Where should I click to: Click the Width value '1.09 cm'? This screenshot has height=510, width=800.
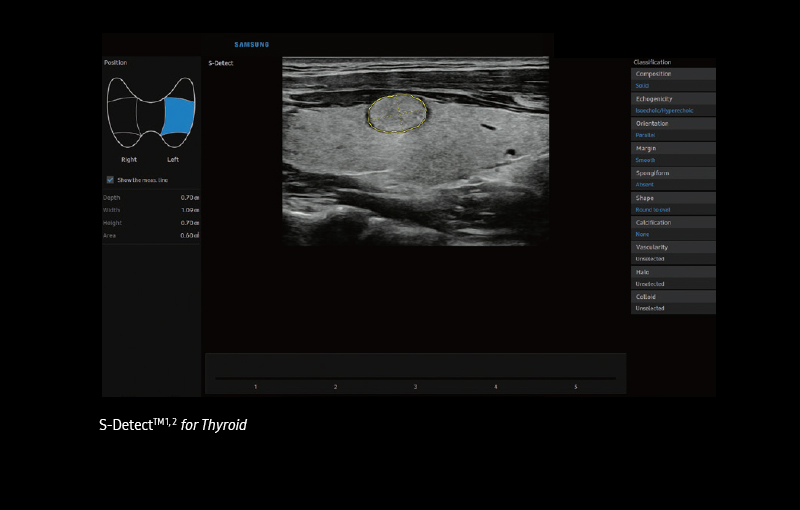click(190, 210)
